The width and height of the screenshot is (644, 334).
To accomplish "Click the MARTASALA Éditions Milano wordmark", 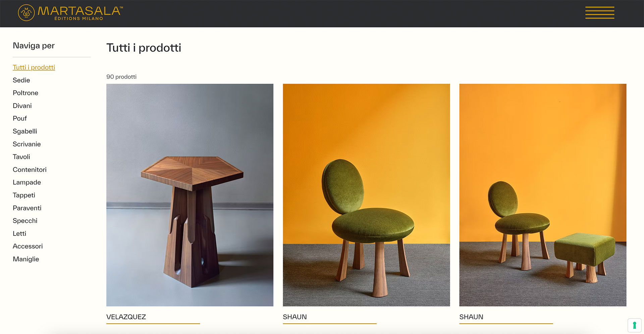I will pyautogui.click(x=80, y=13).
